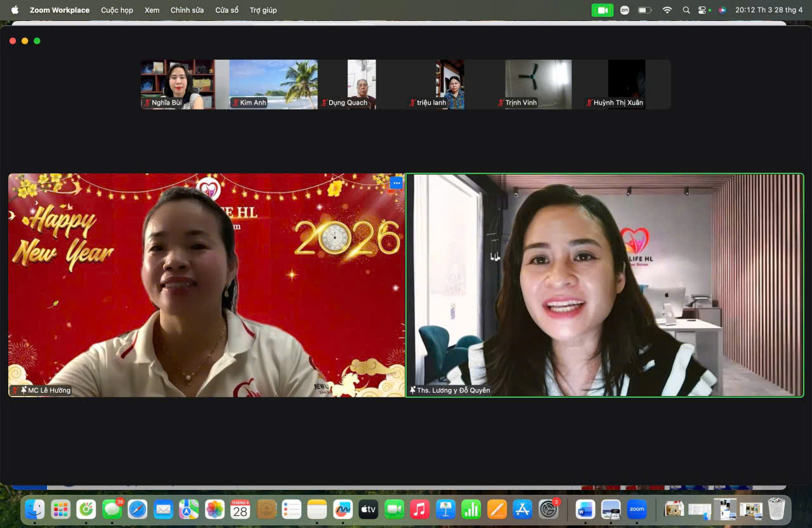Viewport: 812px width, 528px height.
Task: Open Finder from the Dock
Action: tap(34, 509)
